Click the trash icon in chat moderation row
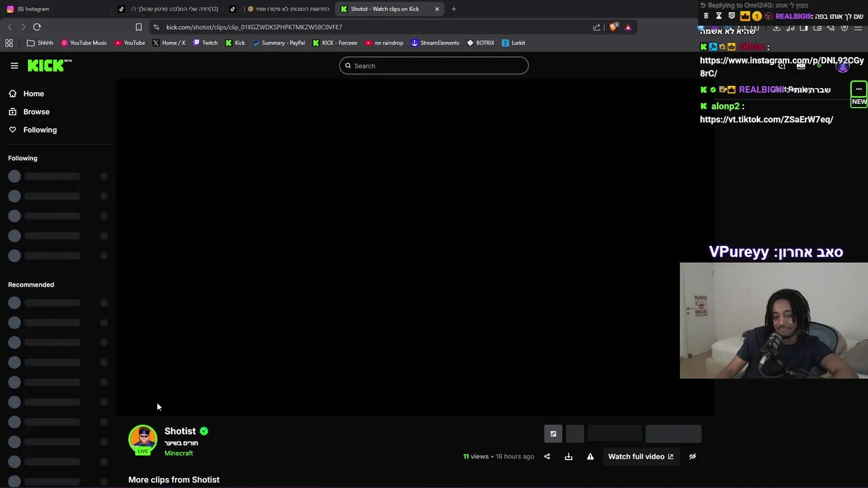The height and width of the screenshot is (488, 868). pos(706,16)
